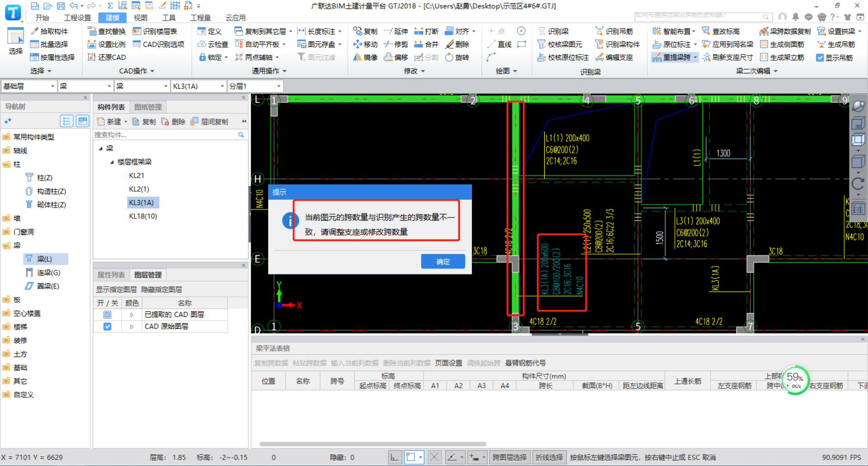Click the 识别吊筋 recognize hanger bar tool
Viewport: 868px width, 466px height.
[614, 31]
